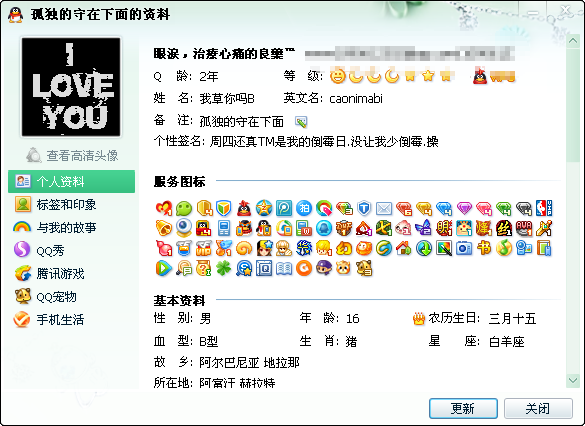Click the black diamond service badge
This screenshot has height=426, width=585.
[524, 209]
